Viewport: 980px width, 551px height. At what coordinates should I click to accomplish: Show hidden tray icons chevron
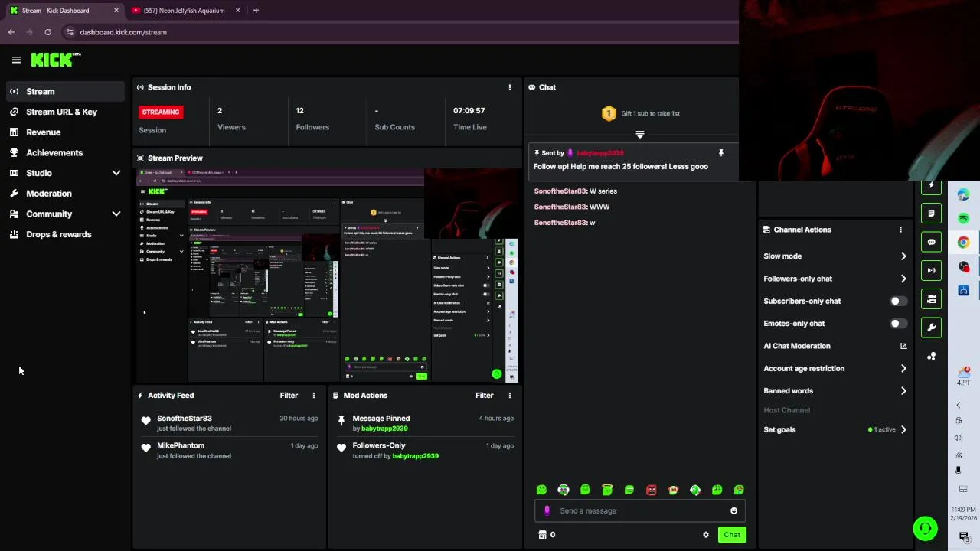(x=959, y=405)
